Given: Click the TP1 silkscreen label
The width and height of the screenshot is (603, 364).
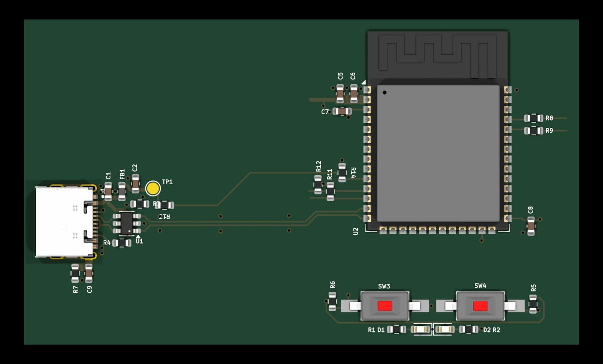Looking at the screenshot, I should click(x=167, y=182).
